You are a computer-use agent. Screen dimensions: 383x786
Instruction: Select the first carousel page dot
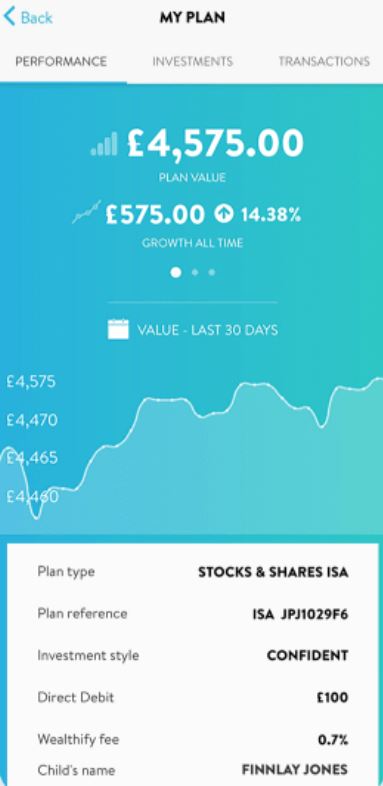pos(176,272)
